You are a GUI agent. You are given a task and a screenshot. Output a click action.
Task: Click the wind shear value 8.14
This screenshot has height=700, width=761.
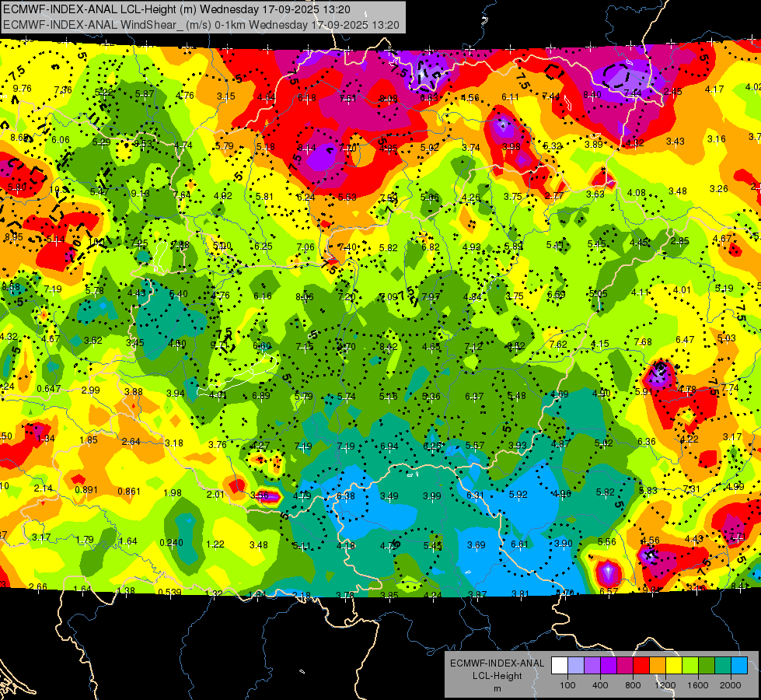click(x=307, y=147)
